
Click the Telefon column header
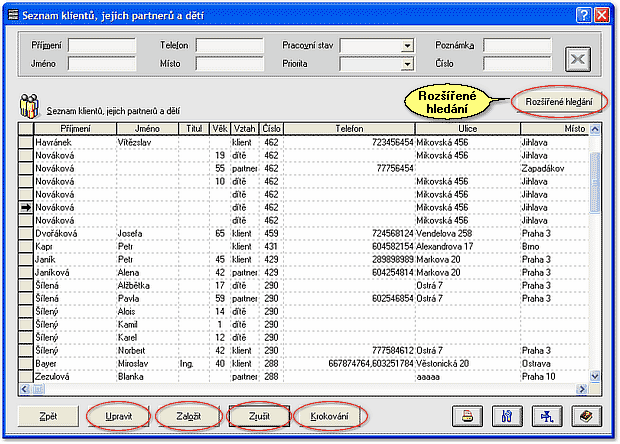point(350,129)
